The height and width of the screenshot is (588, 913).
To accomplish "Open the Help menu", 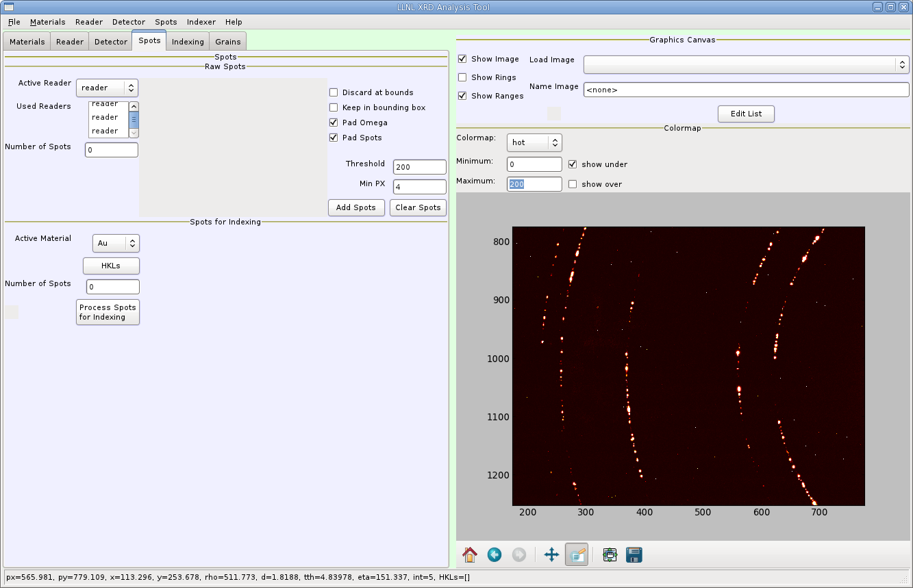I will point(234,22).
